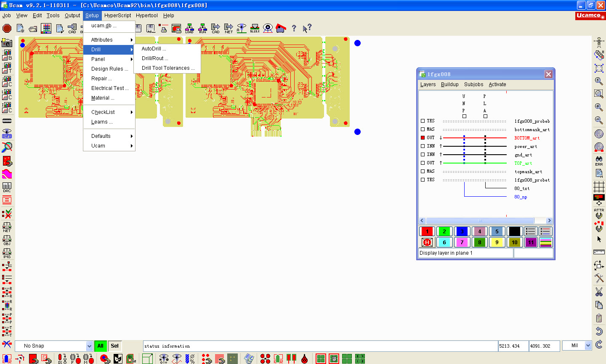Screen dimensions: 606x364
Task: Click the Save As floppy icon
Action: [x=151, y=28]
